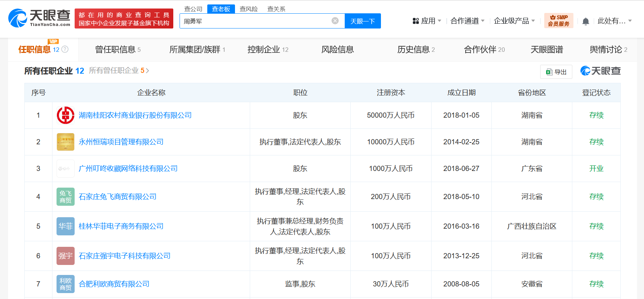
Task: Select the 查老板 search tab
Action: click(x=221, y=9)
